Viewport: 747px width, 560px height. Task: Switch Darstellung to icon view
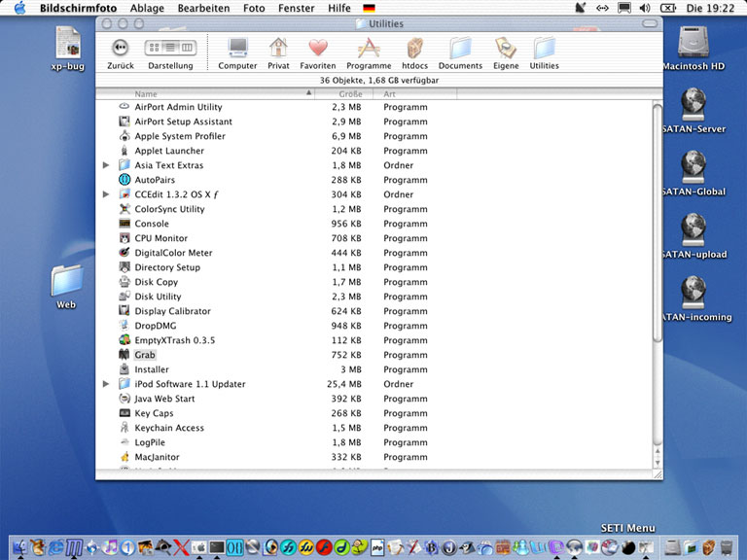click(x=155, y=47)
